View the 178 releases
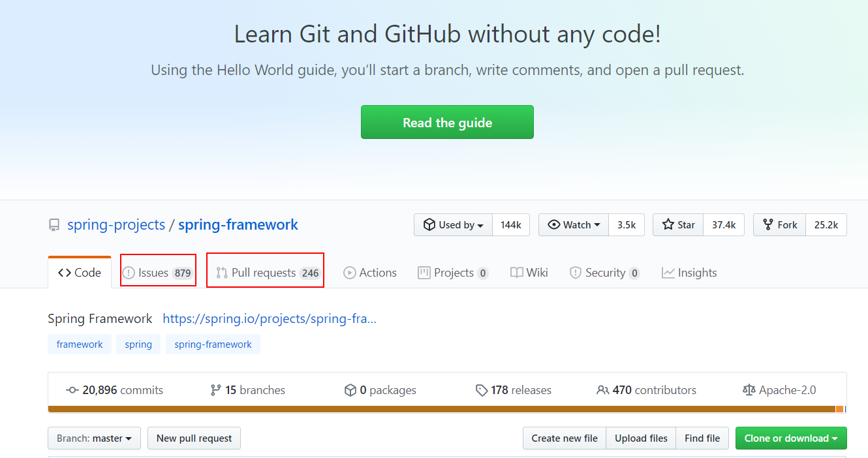The height and width of the screenshot is (458, 868). [x=514, y=390]
